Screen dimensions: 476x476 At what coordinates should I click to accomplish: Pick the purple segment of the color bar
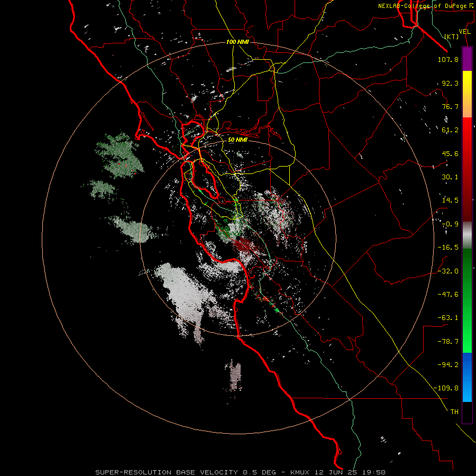tap(467, 59)
